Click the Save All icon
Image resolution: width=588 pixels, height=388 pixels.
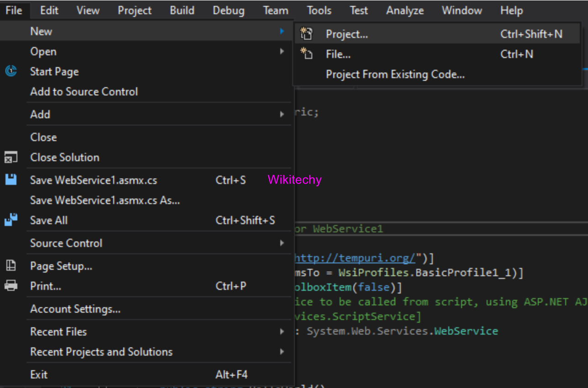11,220
